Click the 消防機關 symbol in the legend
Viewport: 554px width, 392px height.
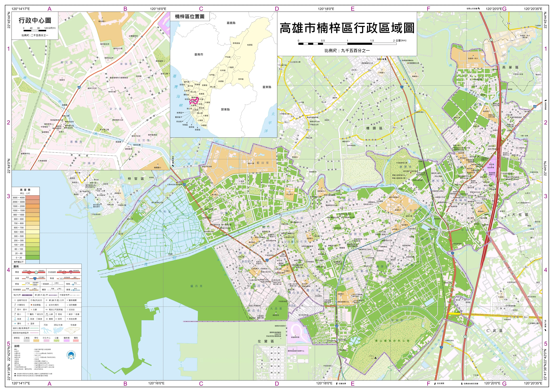click(68, 305)
